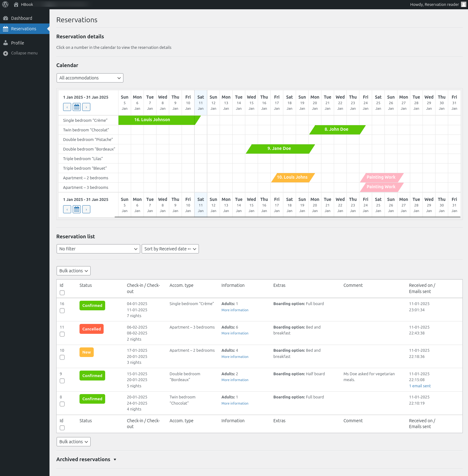468x476 pixels.
Task: Click next month arrow in top calendar header
Action: [86, 107]
